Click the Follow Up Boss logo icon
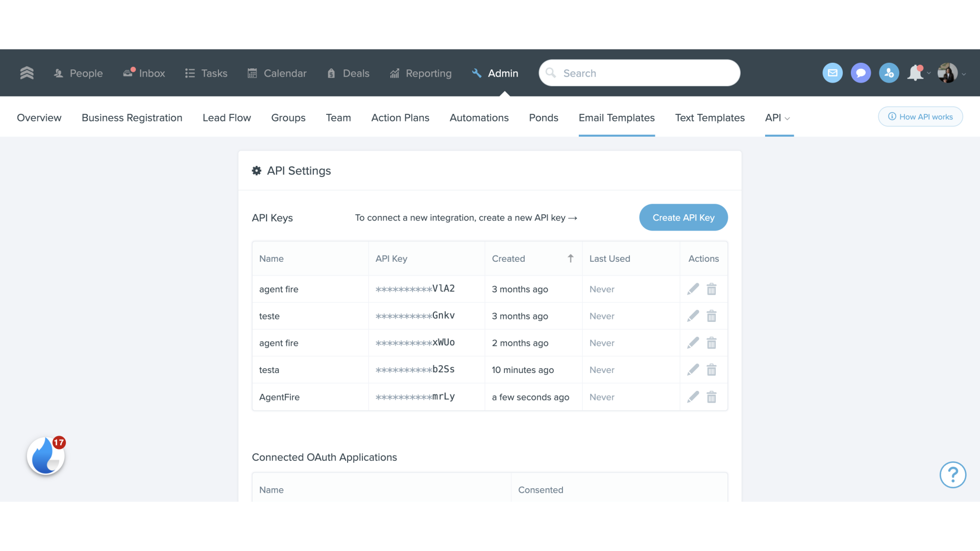980x551 pixels. (x=27, y=73)
